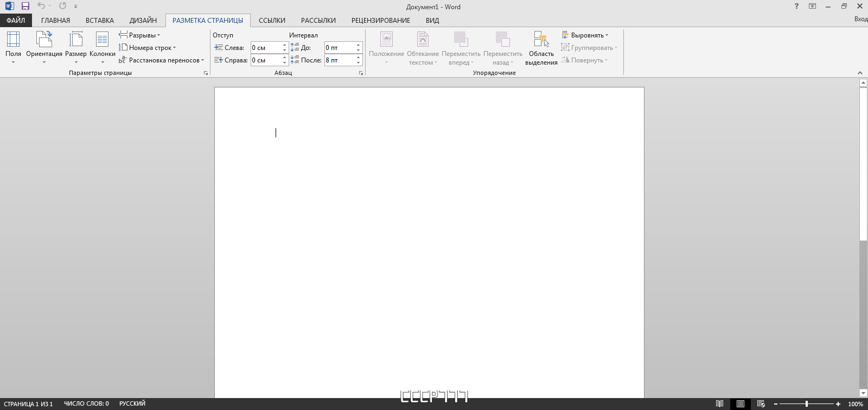Click the Save icon in quick access toolbar
The width and height of the screenshot is (868, 410).
pos(25,7)
